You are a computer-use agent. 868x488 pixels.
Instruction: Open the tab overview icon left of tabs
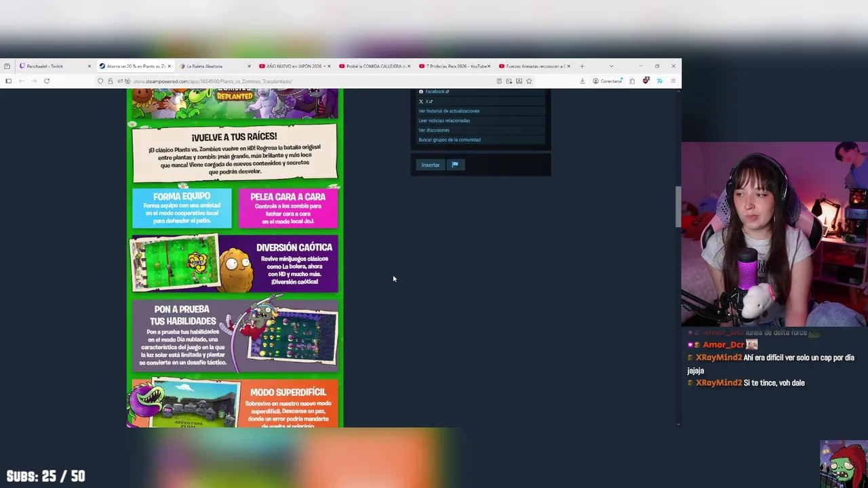click(7, 66)
